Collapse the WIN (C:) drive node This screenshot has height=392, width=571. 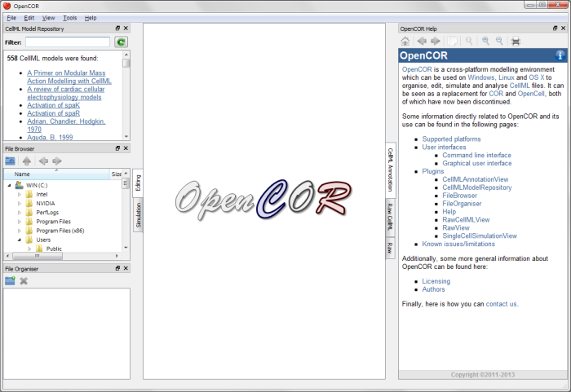(9, 185)
